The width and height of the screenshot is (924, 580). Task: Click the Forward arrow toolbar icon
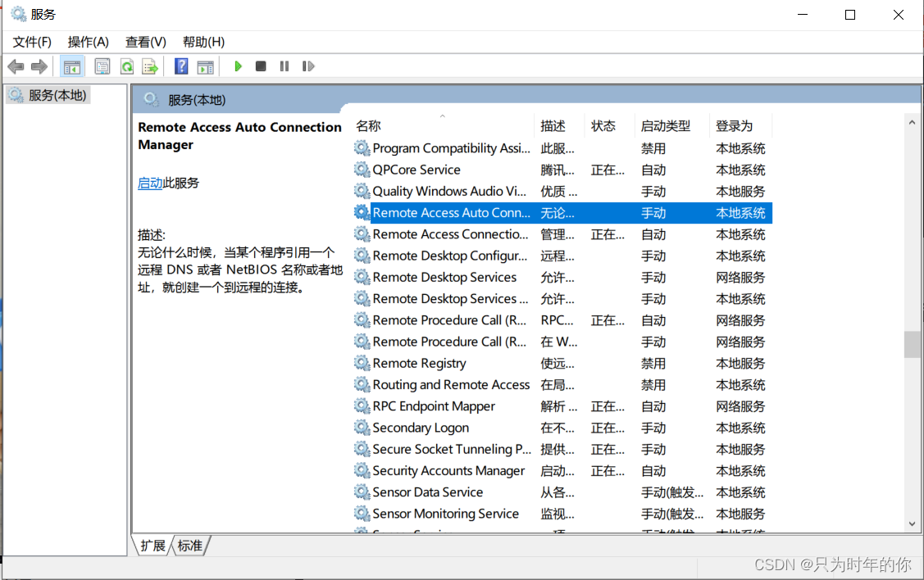[39, 66]
